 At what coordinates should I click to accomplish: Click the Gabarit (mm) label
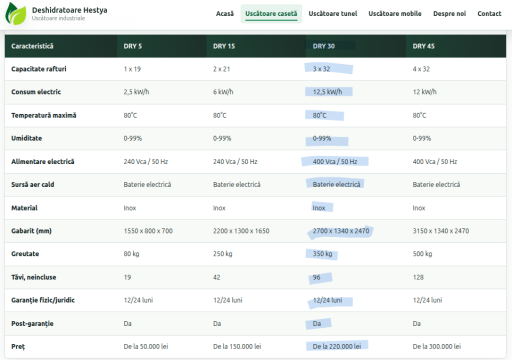pos(31,231)
